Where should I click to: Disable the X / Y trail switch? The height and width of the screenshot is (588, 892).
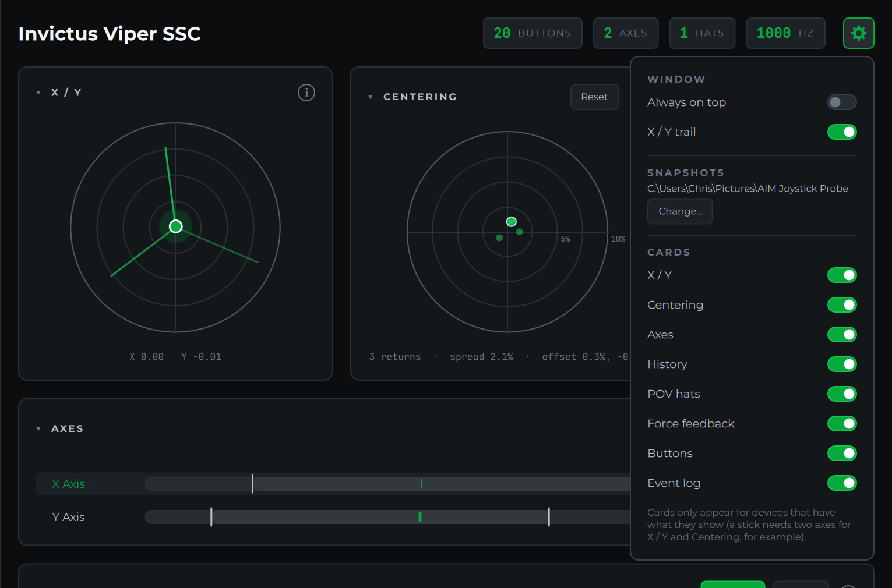pyautogui.click(x=842, y=132)
